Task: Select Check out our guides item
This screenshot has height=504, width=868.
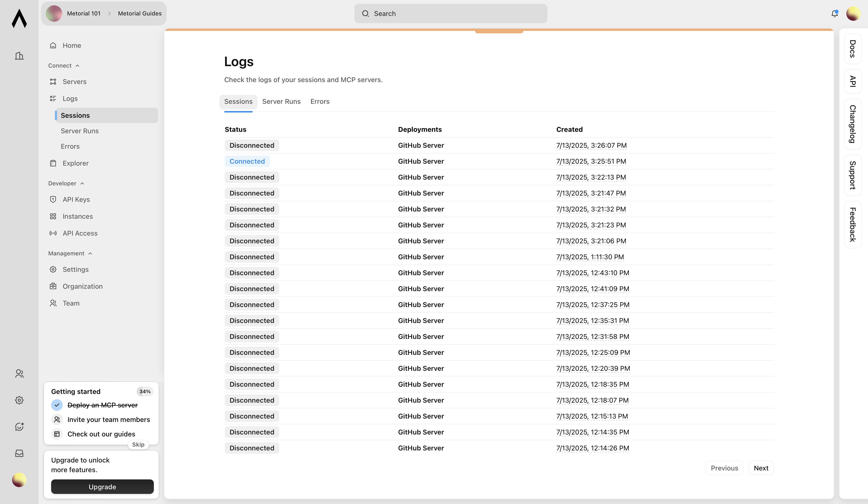Action: pyautogui.click(x=101, y=434)
